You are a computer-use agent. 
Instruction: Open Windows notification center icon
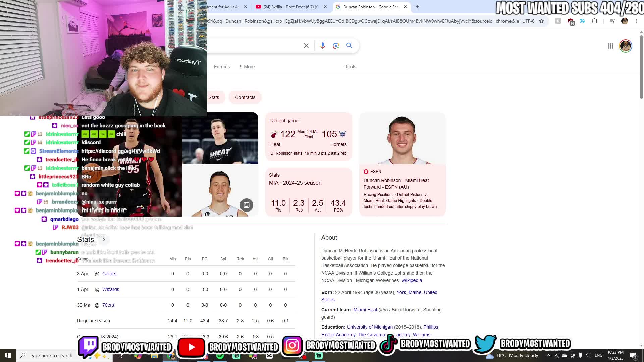point(633,356)
